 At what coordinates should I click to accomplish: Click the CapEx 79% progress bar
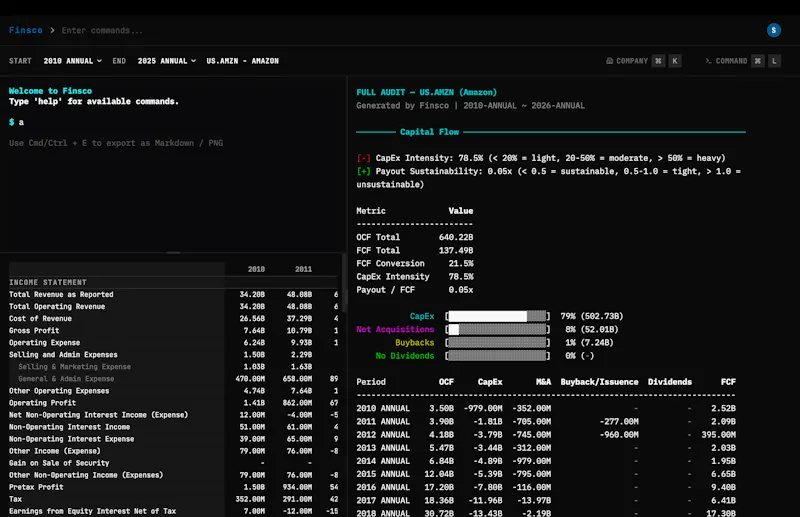(497, 316)
